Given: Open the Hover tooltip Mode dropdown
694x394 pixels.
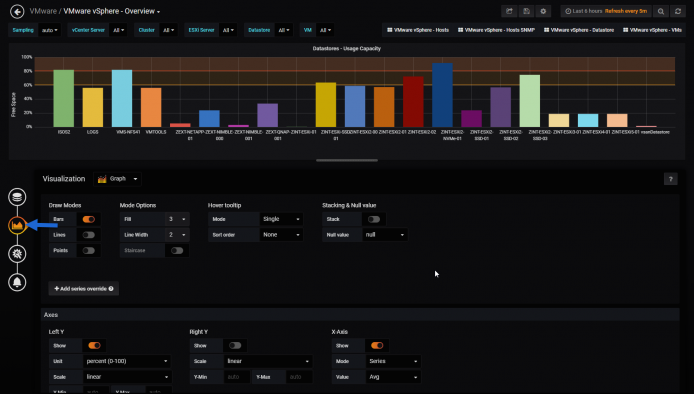Looking at the screenshot, I should click(x=281, y=219).
